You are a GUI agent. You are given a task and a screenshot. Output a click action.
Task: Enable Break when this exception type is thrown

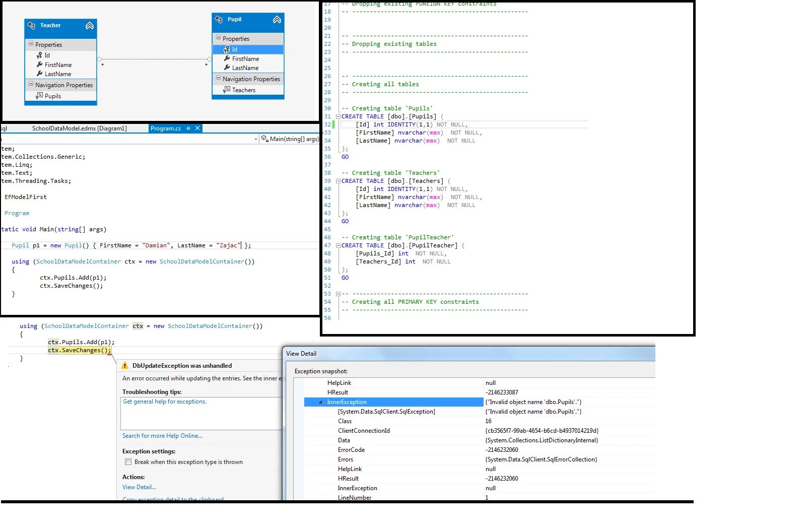128,462
